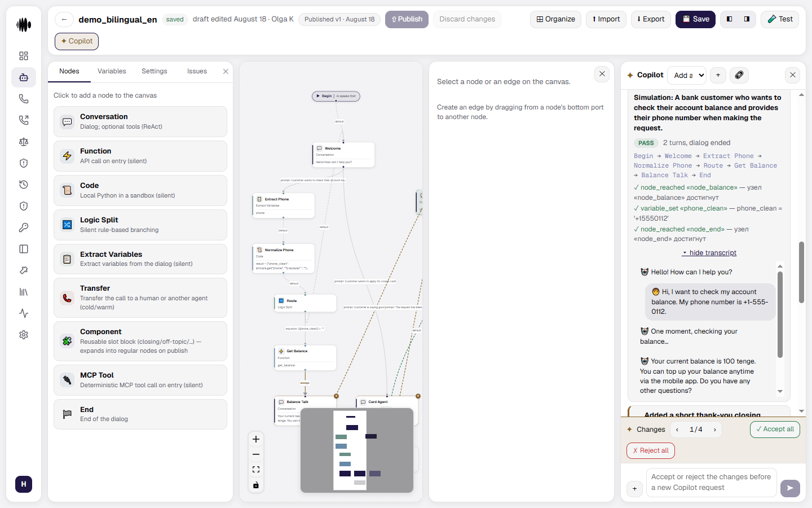Viewport: 812px width, 508px height.
Task: Open the balance scales icon in sidebar
Action: pos(24,142)
